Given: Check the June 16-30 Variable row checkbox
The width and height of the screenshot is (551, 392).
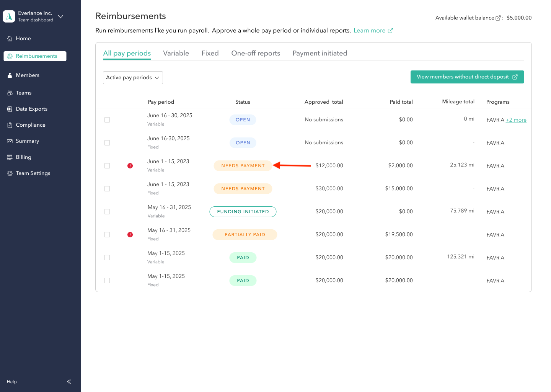Looking at the screenshot, I should (x=107, y=119).
